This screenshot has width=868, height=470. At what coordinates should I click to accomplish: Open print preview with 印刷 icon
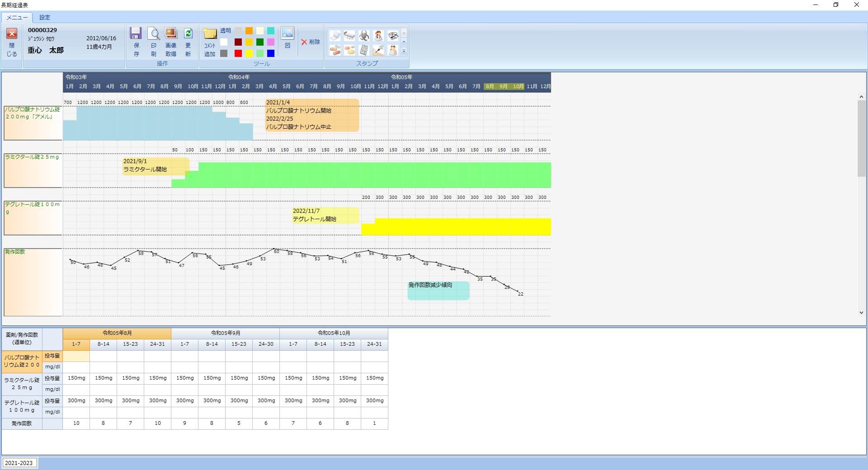tap(154, 34)
